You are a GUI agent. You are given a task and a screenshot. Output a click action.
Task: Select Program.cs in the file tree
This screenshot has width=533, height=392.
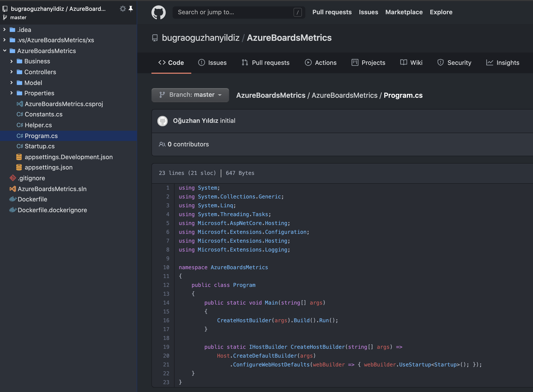coord(68,136)
